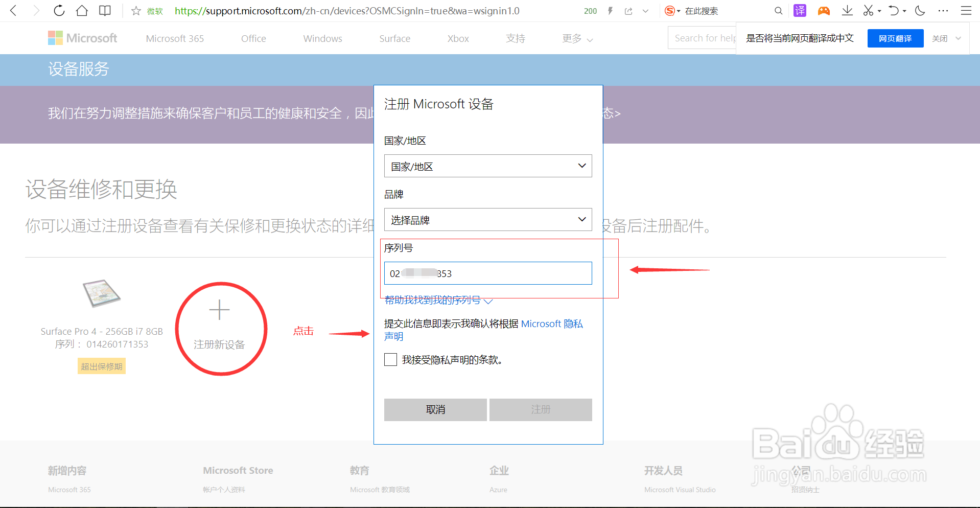
Task: Open Office nav item
Action: (x=253, y=38)
